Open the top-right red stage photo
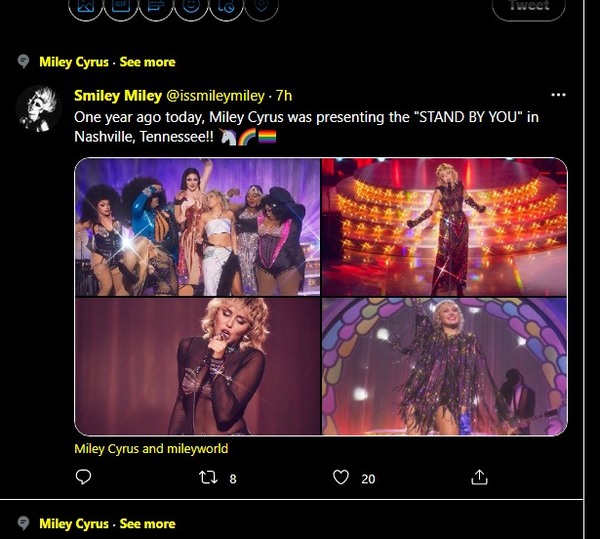The width and height of the screenshot is (600, 539). pos(444,227)
